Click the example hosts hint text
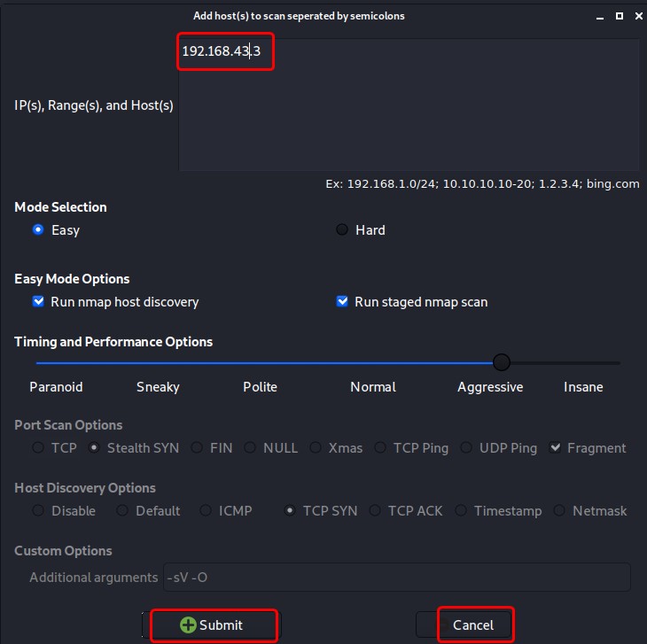Image resolution: width=647 pixels, height=644 pixels. (482, 183)
